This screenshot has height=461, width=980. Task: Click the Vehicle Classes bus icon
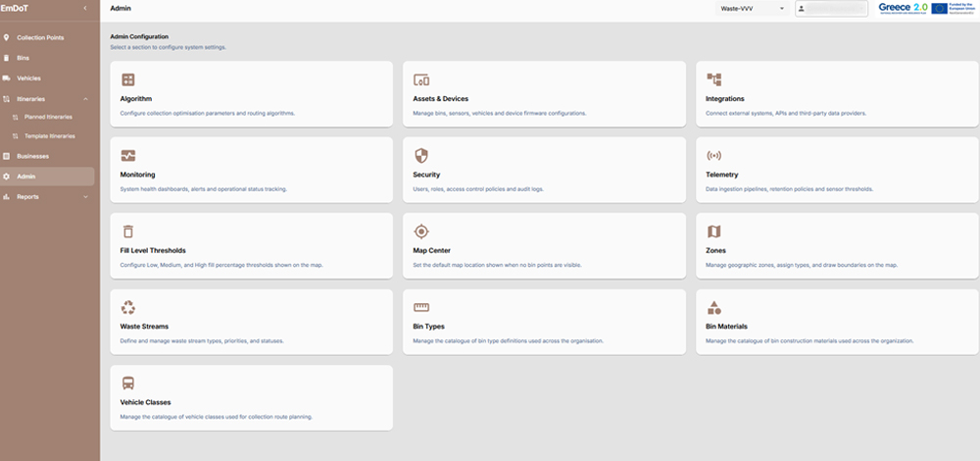tap(128, 384)
